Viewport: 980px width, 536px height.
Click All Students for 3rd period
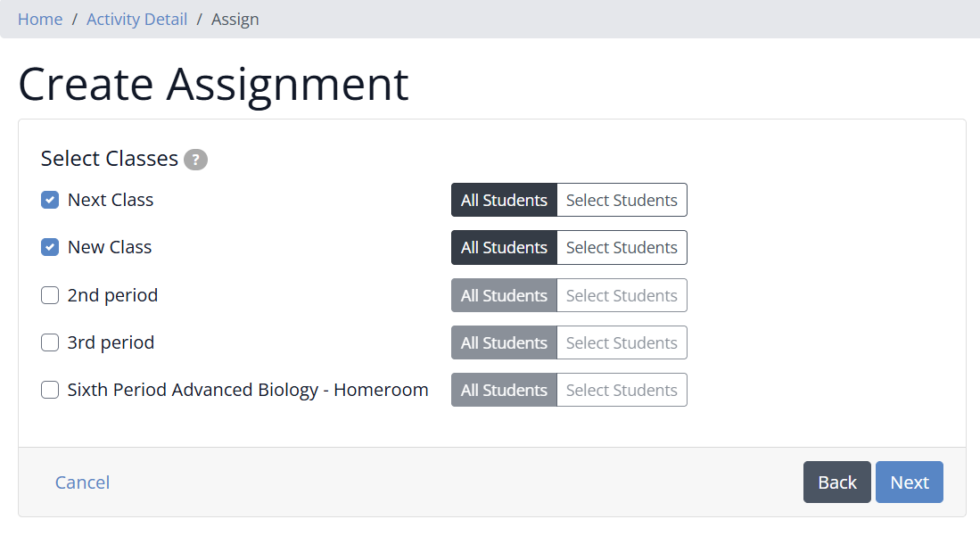click(504, 342)
